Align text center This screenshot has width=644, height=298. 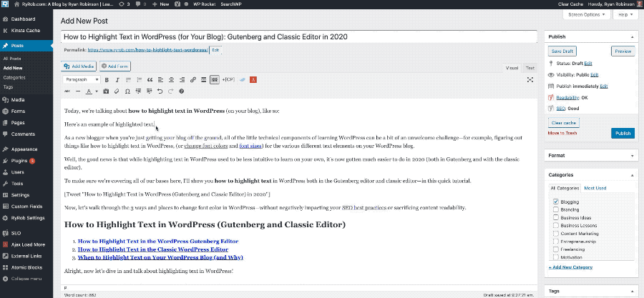click(x=171, y=80)
